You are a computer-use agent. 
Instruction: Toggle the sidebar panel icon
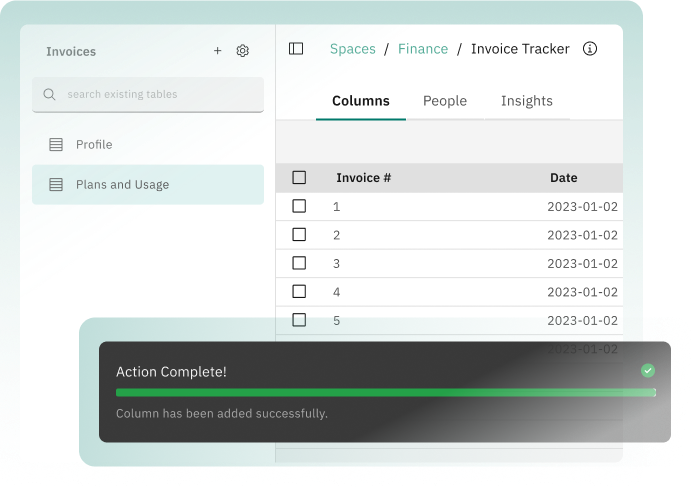coord(296,48)
